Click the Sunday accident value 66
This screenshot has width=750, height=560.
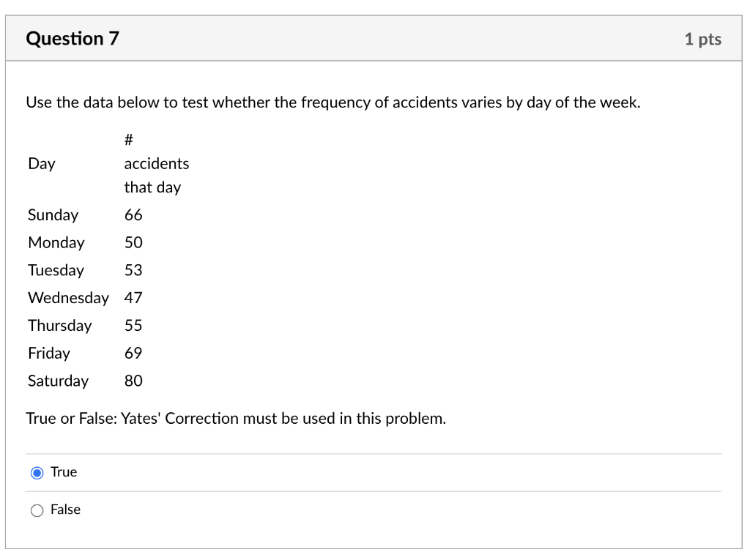[x=133, y=214]
